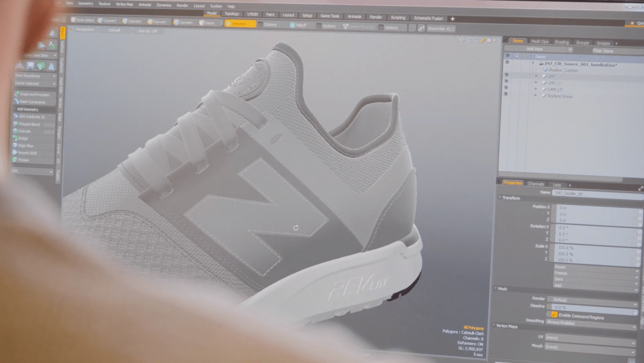
Task: Open Snaps and Precision settings
Action: coord(35,95)
